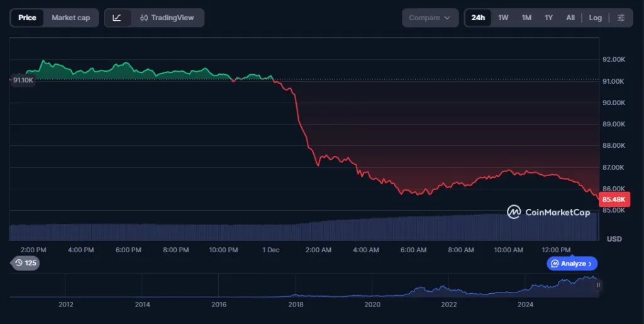The height and width of the screenshot is (324, 644).
Task: Switch to the Market cap tab
Action: click(x=70, y=18)
